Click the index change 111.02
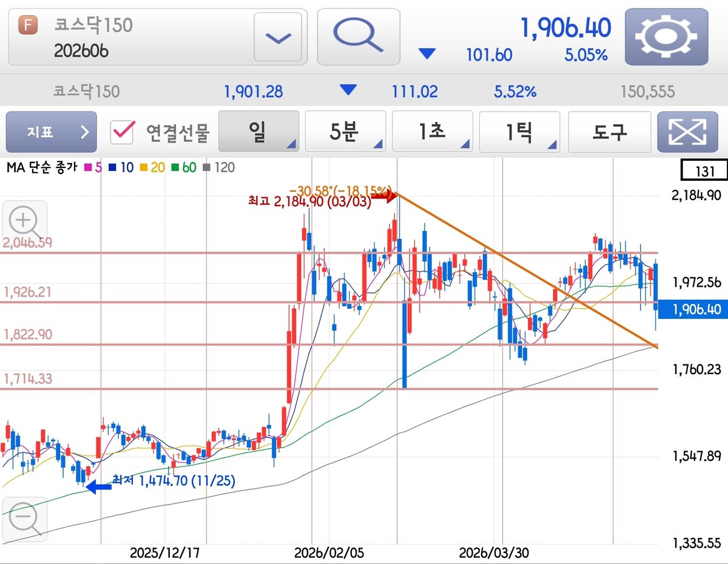728x564 pixels. [x=414, y=92]
